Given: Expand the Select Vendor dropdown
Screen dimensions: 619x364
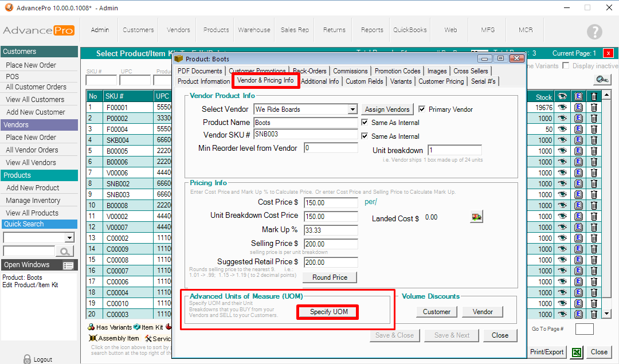Looking at the screenshot, I should coord(352,109).
